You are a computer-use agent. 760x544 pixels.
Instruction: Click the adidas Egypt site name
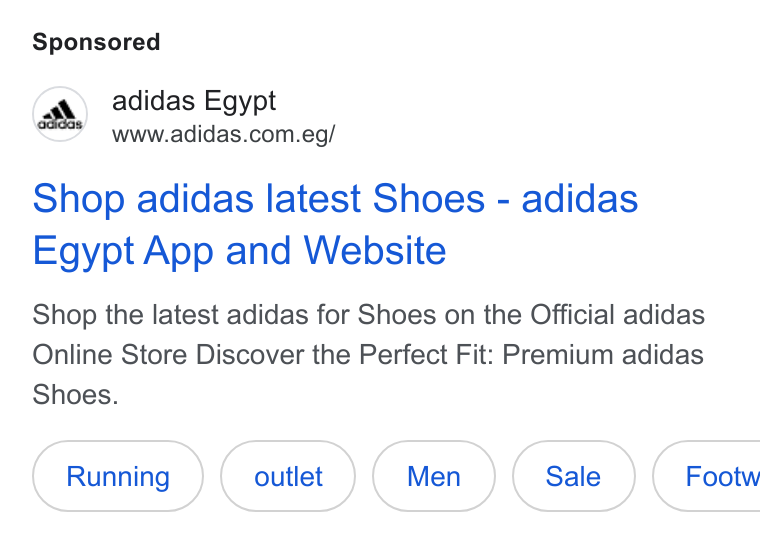click(x=194, y=102)
